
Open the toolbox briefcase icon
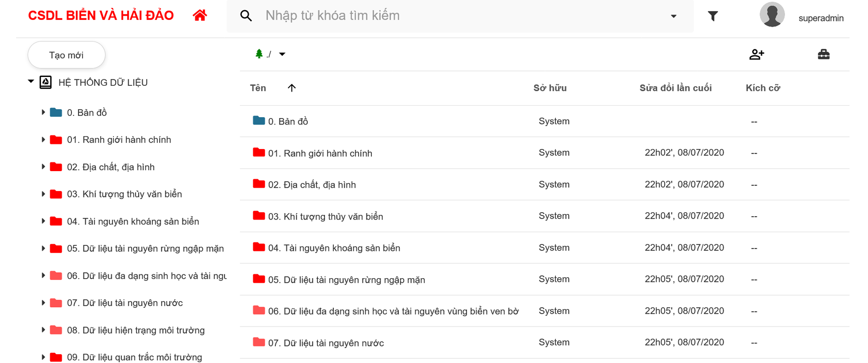(x=823, y=54)
